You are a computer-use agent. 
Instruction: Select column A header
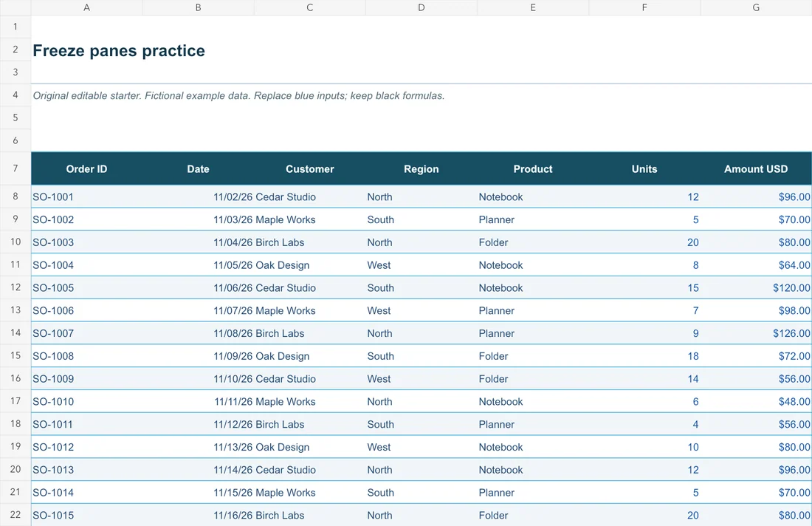point(86,8)
